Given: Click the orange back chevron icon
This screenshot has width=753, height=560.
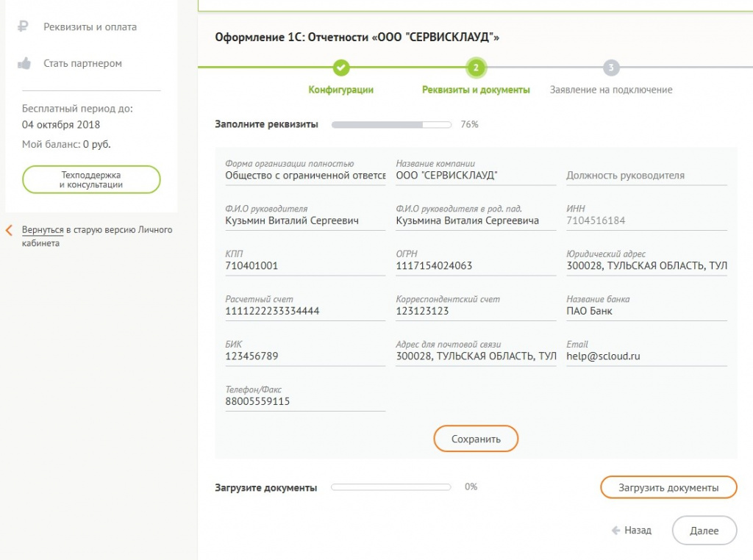Looking at the screenshot, I should pyautogui.click(x=9, y=230).
